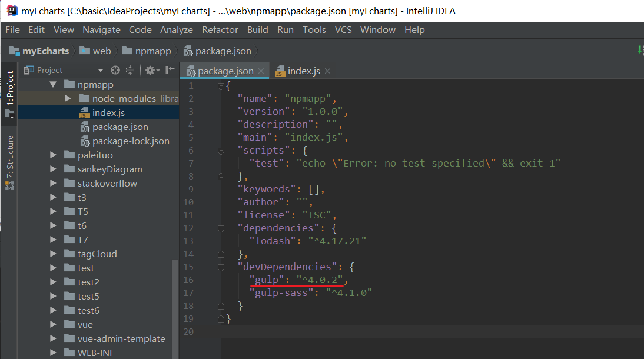The width and height of the screenshot is (644, 359).
Task: Click the IntelliJ IDEA title bar icon
Action: (12, 11)
